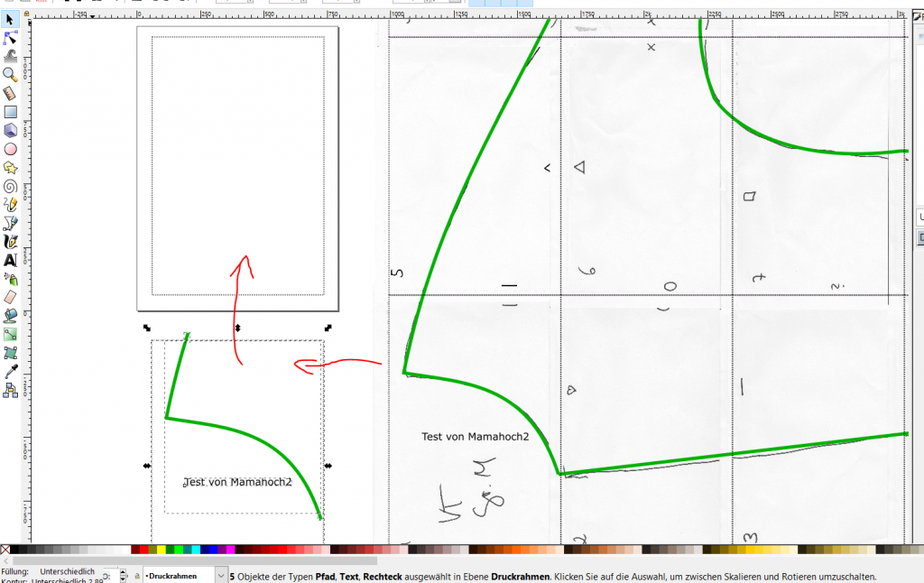The height and width of the screenshot is (583, 924).
Task: Select the Spiral tool
Action: [x=11, y=186]
